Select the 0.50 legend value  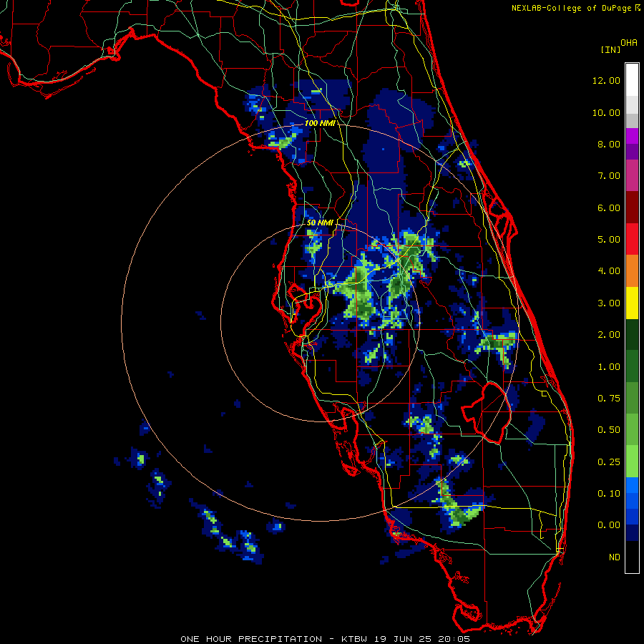609,430
